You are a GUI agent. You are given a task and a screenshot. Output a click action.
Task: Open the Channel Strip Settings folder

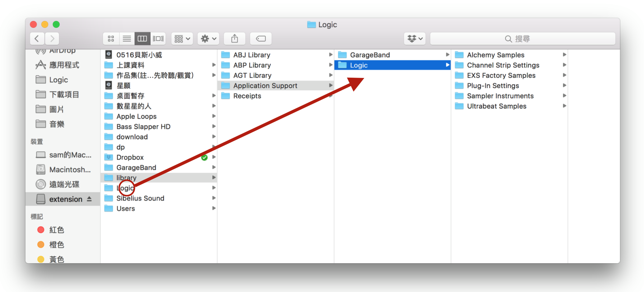click(x=503, y=65)
